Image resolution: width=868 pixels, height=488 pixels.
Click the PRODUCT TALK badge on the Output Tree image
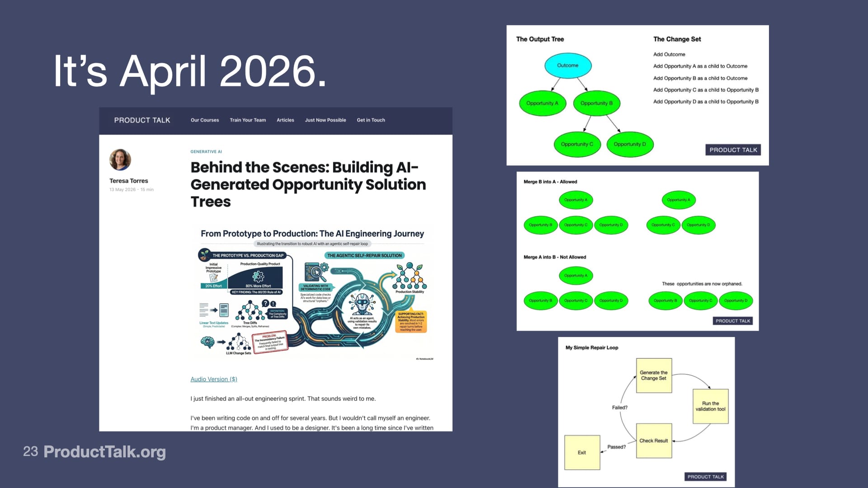pos(733,150)
